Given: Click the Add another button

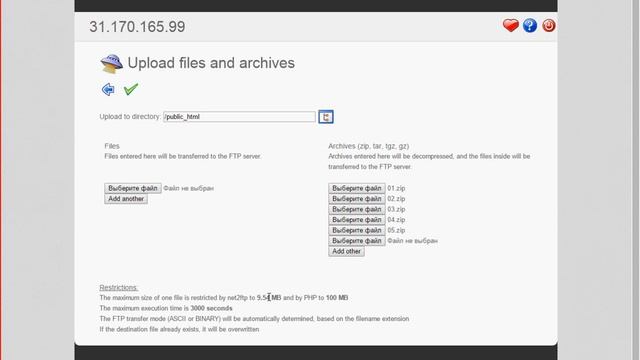Looking at the screenshot, I should tap(126, 199).
